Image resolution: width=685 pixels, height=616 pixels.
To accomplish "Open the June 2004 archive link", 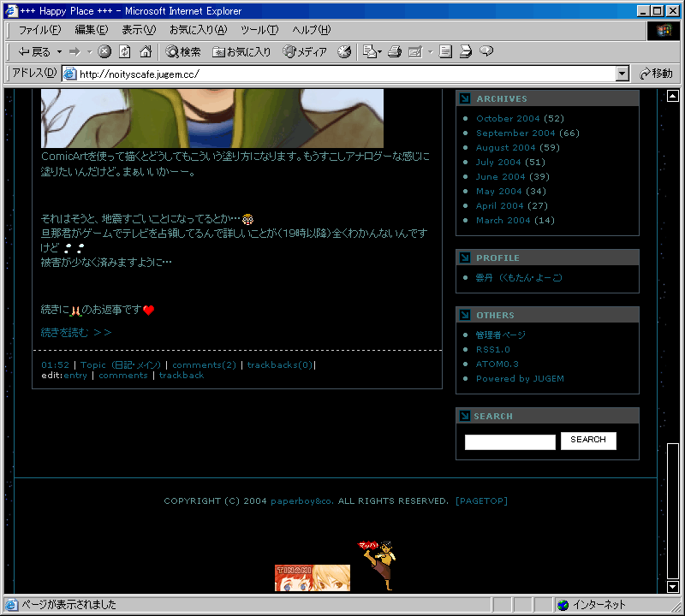I will point(501,176).
